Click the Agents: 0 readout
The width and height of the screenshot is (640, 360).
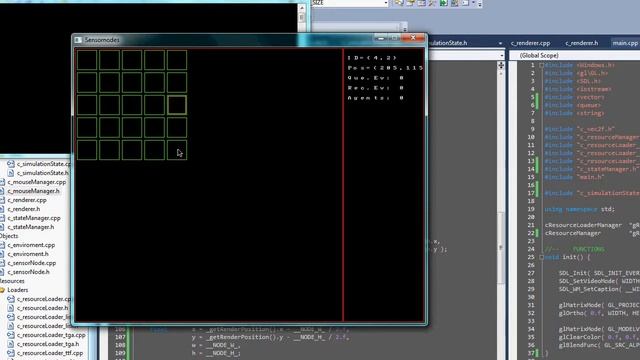[376, 98]
